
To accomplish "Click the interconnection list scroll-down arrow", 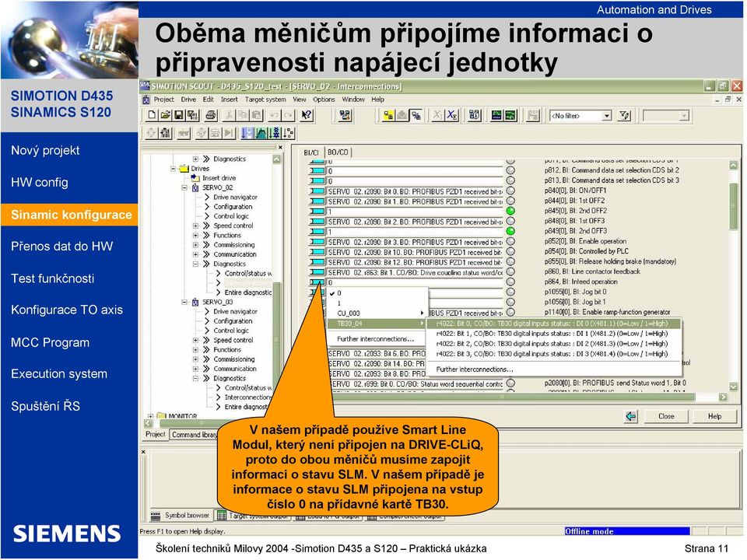I will tap(733, 387).
